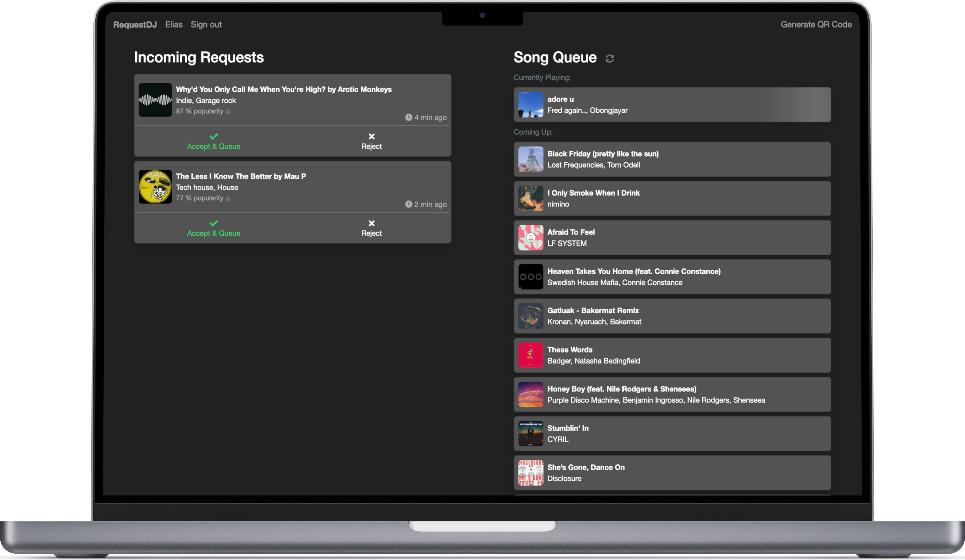Click the Why'd You Only Call Me When You're High? title
Screen dimensions: 965x560
click(x=284, y=90)
